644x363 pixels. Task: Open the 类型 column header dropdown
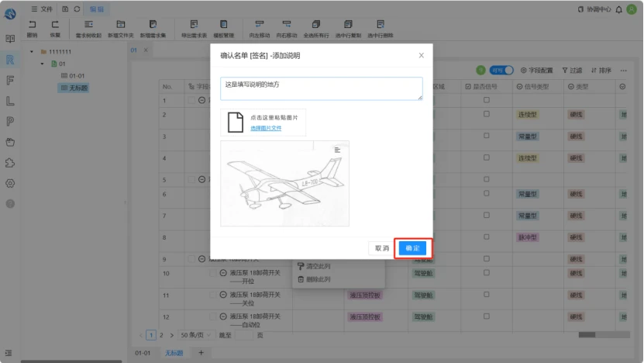click(571, 87)
